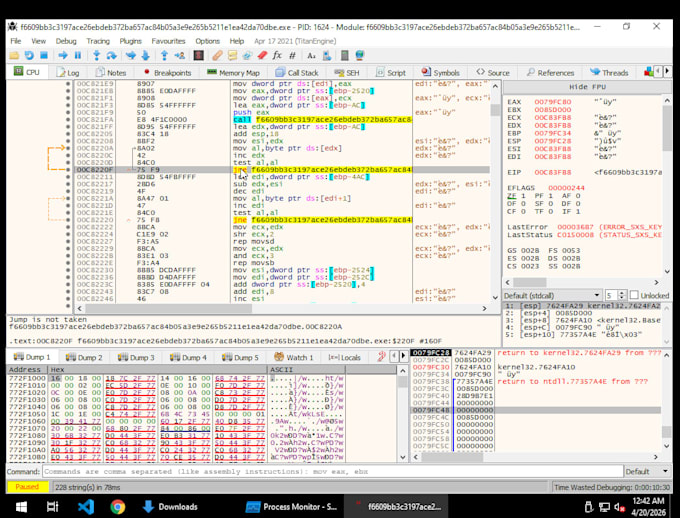Open the Tracing menu
This screenshot has height=518, width=680.
click(x=98, y=41)
